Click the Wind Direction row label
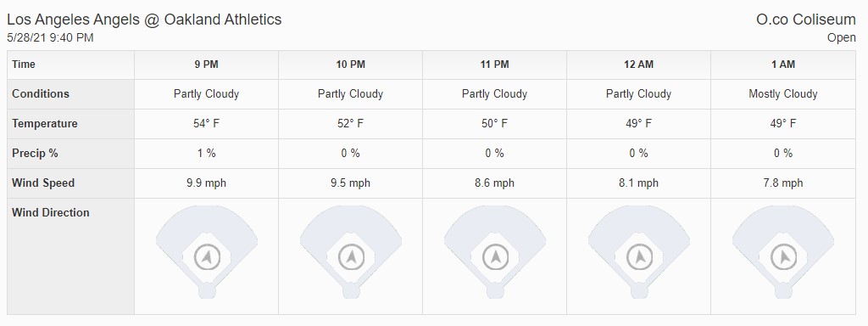Screen dimensions: 868x326 coord(50,212)
